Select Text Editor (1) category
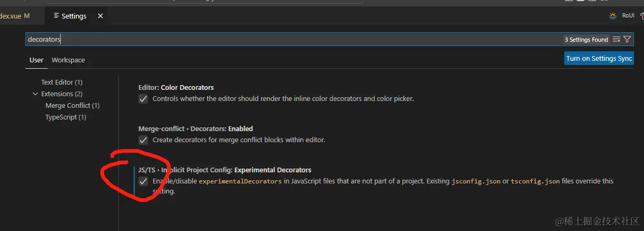Screen dimensions: 644x231 pyautogui.click(x=62, y=82)
